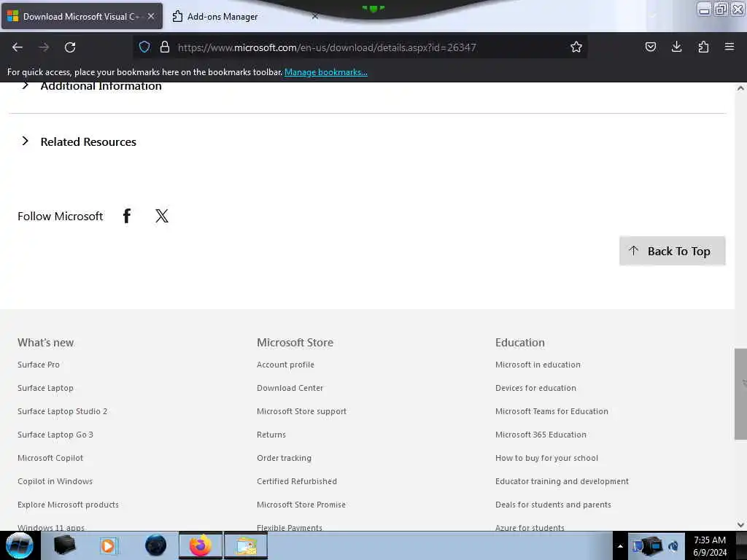The width and height of the screenshot is (747, 560).
Task: Open Microsoft Teams for Education link
Action: (x=551, y=411)
